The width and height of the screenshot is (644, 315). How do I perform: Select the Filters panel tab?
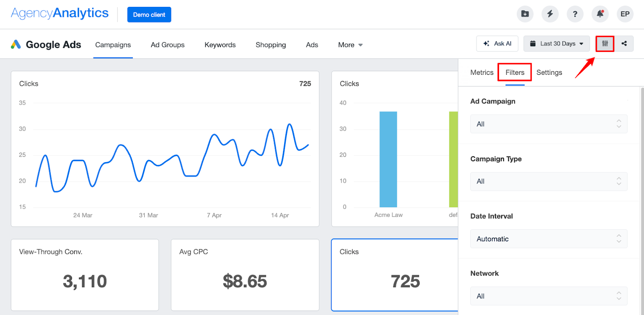515,72
